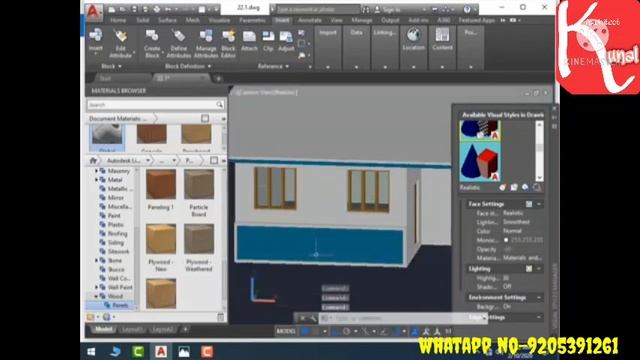This screenshot has width=640, height=360.
Task: Open the Block panel dropdown
Action: pos(111,66)
